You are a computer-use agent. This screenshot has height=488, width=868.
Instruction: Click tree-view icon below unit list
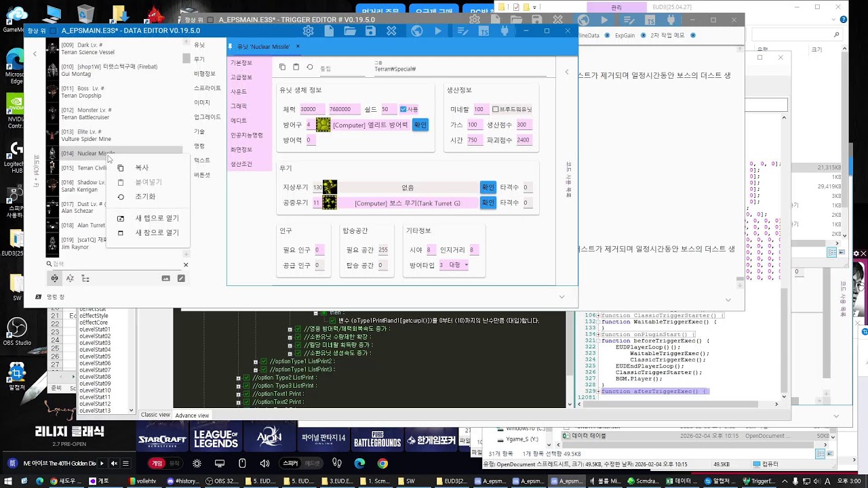click(x=85, y=279)
